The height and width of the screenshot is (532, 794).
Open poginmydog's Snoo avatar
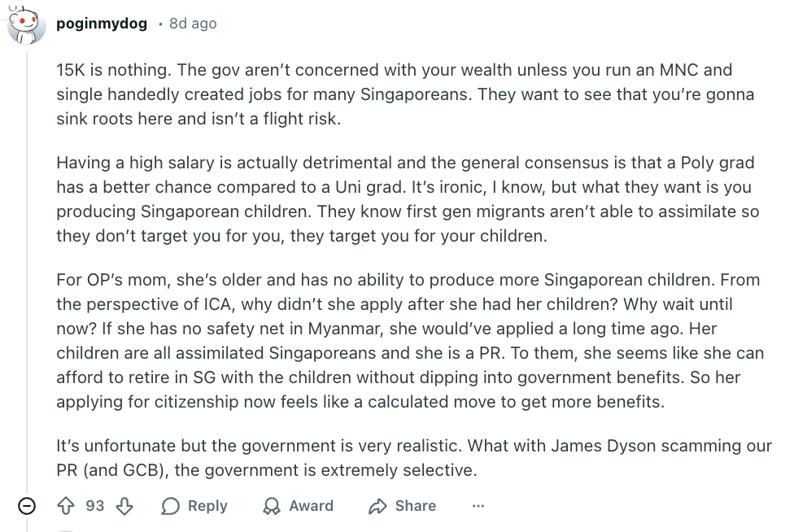click(26, 24)
